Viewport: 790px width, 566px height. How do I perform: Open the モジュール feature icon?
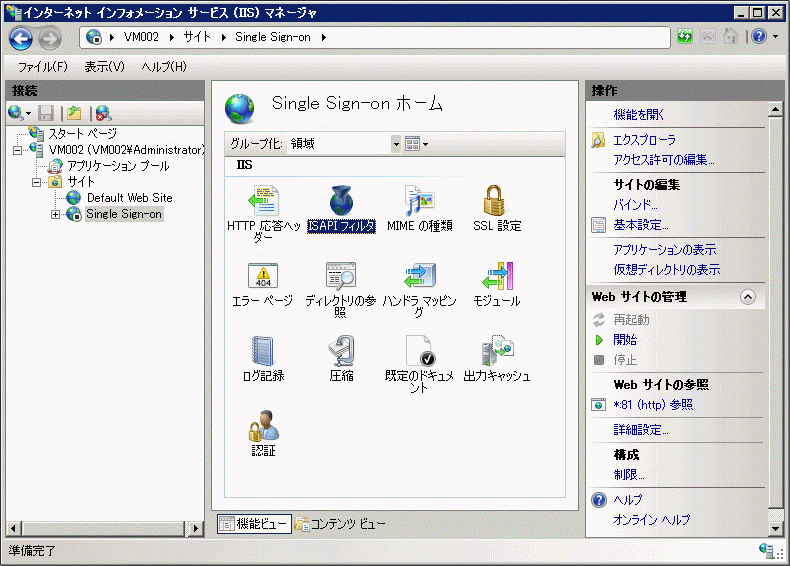[x=497, y=276]
